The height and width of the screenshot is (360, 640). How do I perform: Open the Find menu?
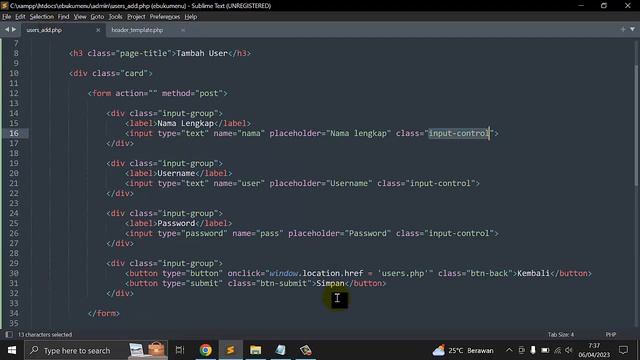(63, 17)
